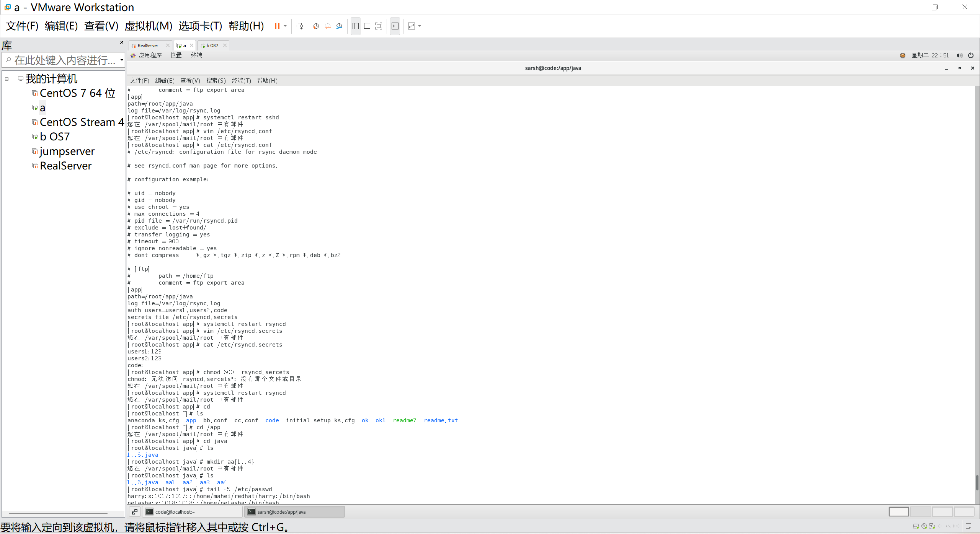The image size is (980, 534).
Task: Collapse the 我的计算机 tree node
Action: [x=7, y=79]
